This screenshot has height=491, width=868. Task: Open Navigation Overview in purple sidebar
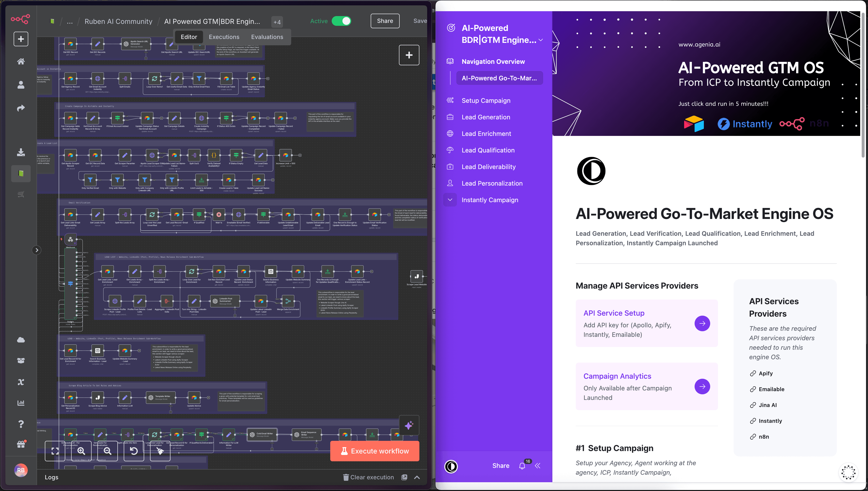tap(493, 61)
